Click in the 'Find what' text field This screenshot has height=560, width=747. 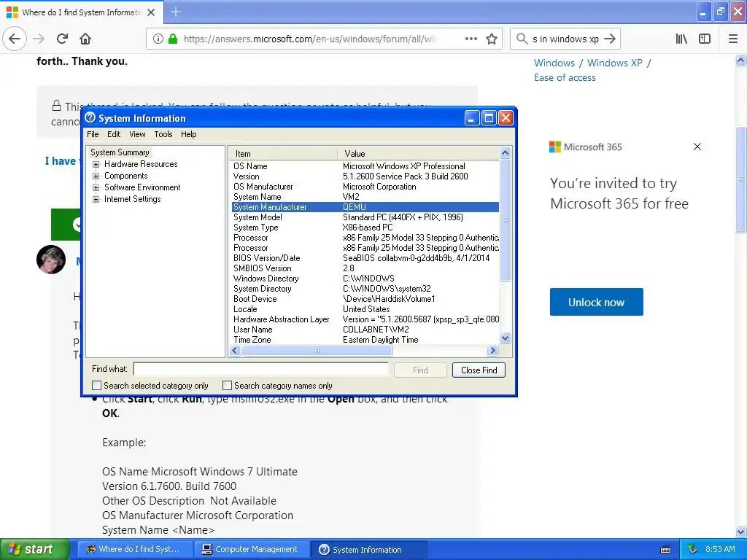coord(261,369)
